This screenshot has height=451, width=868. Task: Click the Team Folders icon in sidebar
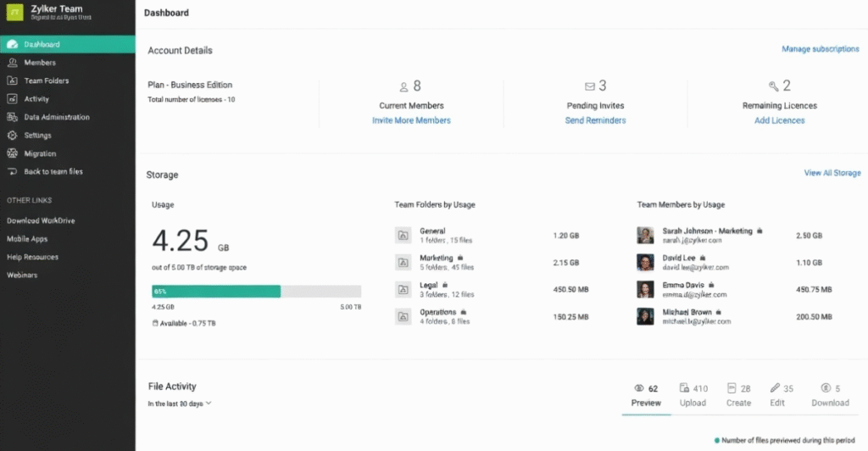tap(12, 81)
